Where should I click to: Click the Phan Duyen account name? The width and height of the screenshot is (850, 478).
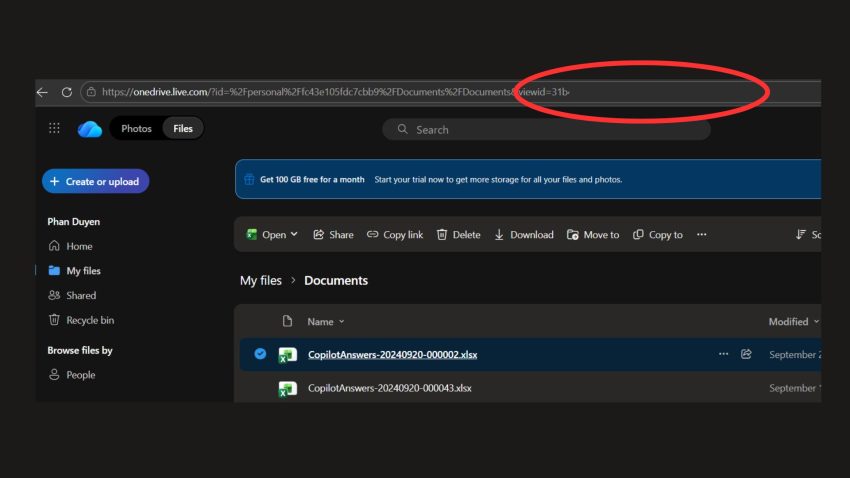click(x=74, y=222)
